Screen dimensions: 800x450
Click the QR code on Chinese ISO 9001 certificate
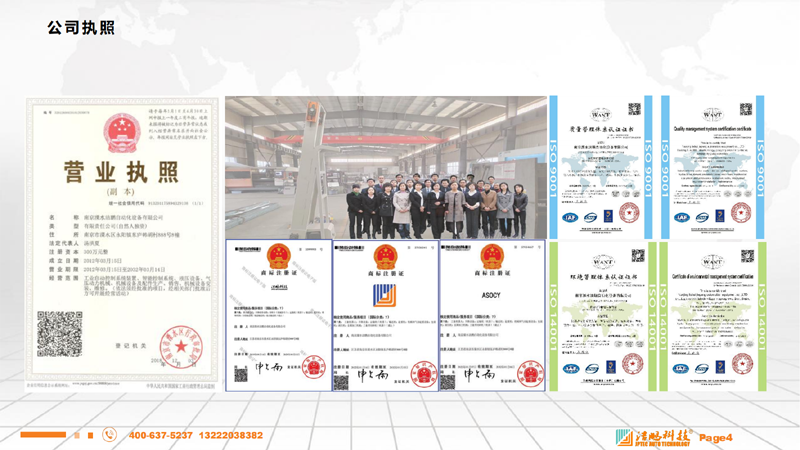coord(634,109)
